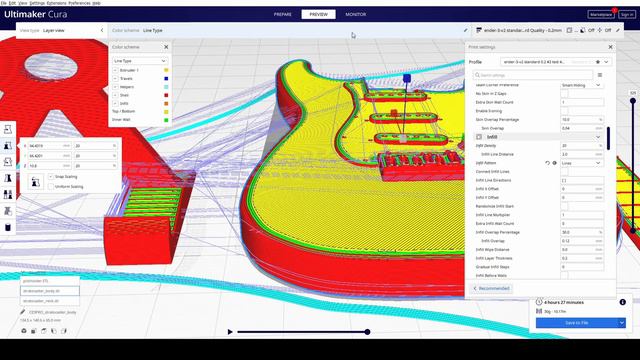This screenshot has width=640, height=360.
Task: Toggle Shell visibility checkbox
Action: (116, 95)
